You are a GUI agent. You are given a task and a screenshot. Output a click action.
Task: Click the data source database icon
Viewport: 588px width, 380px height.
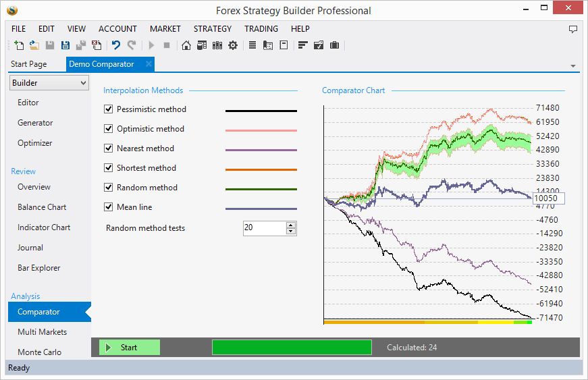point(202,45)
